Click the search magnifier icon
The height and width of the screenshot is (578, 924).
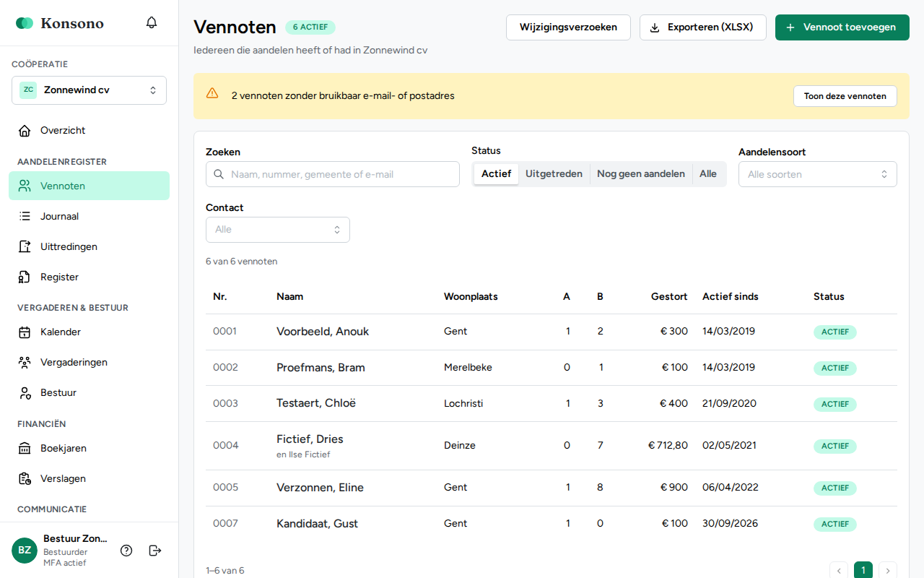219,174
